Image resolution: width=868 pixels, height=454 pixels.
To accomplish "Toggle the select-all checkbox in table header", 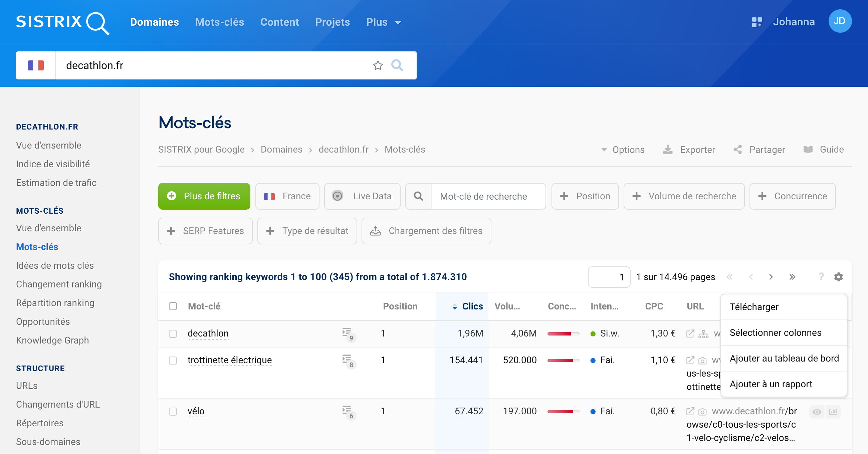I will [x=173, y=306].
